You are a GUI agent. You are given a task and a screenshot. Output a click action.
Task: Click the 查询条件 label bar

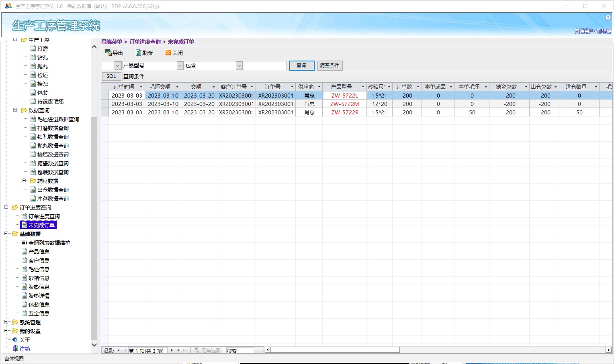click(x=366, y=76)
